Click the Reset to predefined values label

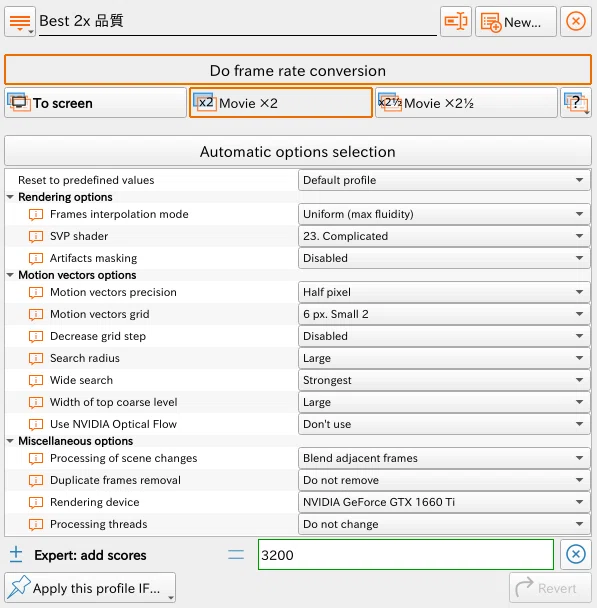86,180
